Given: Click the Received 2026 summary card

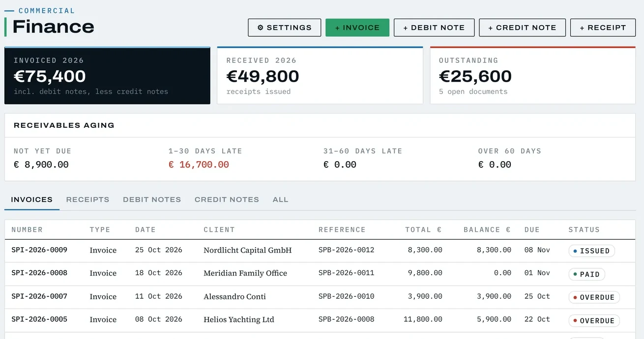Looking at the screenshot, I should pos(320,75).
